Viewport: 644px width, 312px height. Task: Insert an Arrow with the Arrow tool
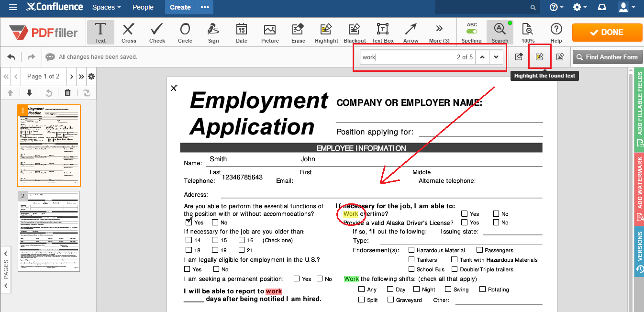411,33
